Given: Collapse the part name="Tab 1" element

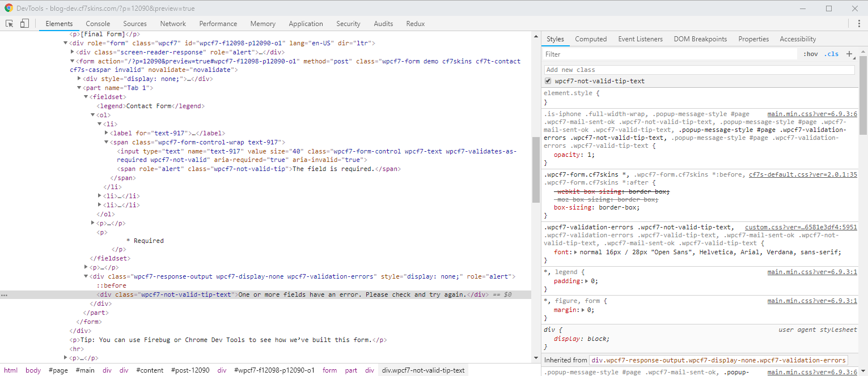Looking at the screenshot, I should click(79, 88).
